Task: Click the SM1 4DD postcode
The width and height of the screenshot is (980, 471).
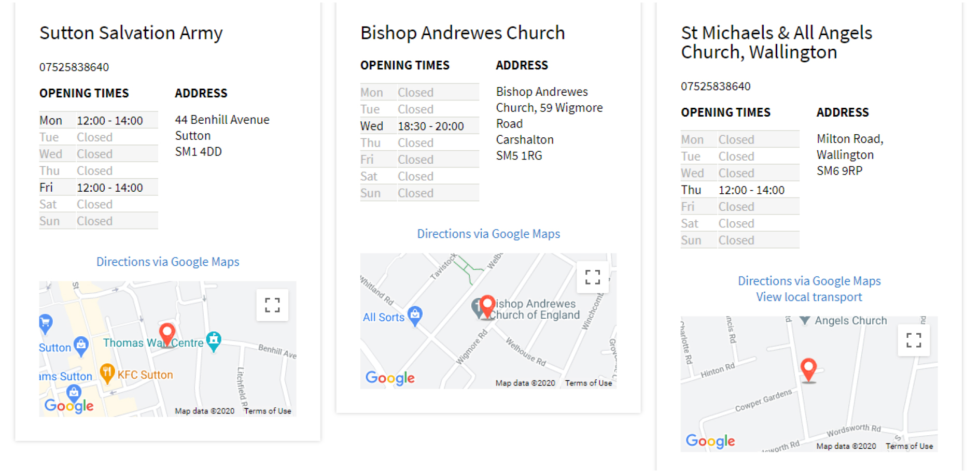Action: click(199, 152)
